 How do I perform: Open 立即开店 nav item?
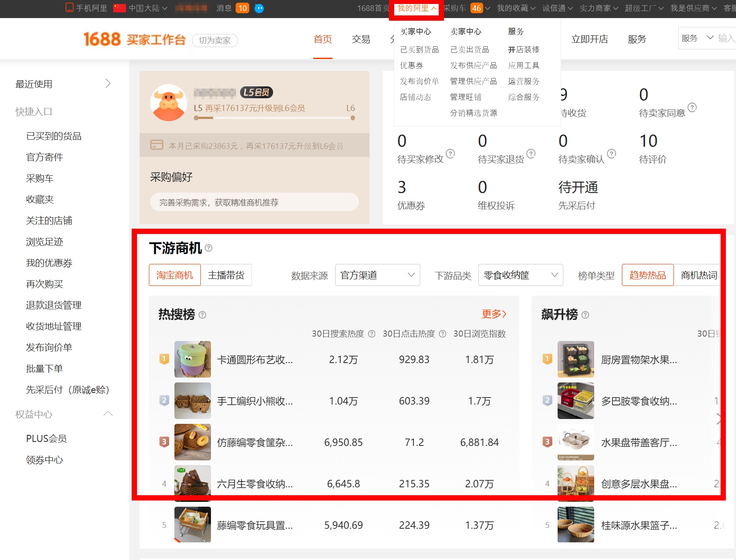[590, 39]
